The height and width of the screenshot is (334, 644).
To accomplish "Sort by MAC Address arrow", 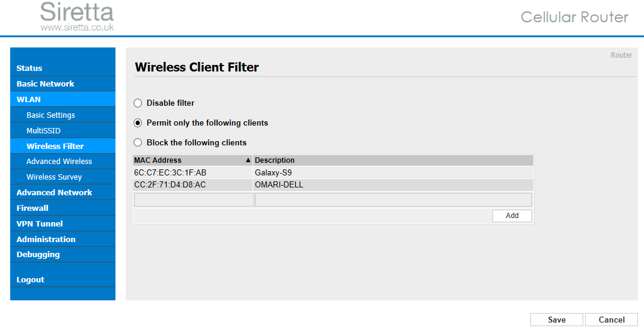I will click(x=248, y=160).
